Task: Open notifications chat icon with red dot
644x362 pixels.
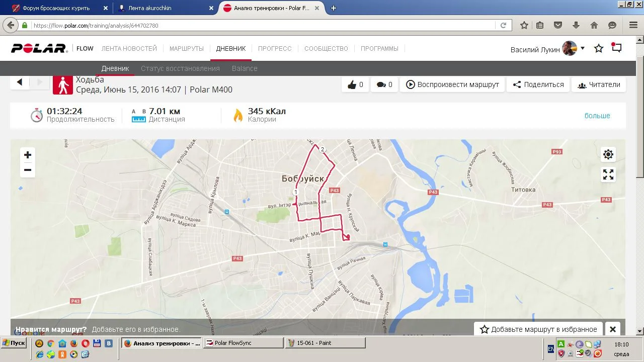Action: (616, 48)
